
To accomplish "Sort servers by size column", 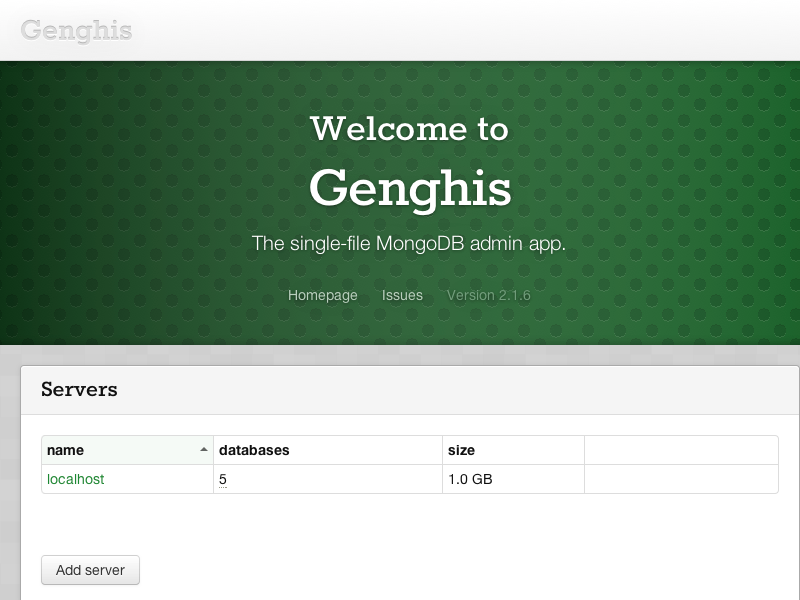I will click(x=513, y=450).
